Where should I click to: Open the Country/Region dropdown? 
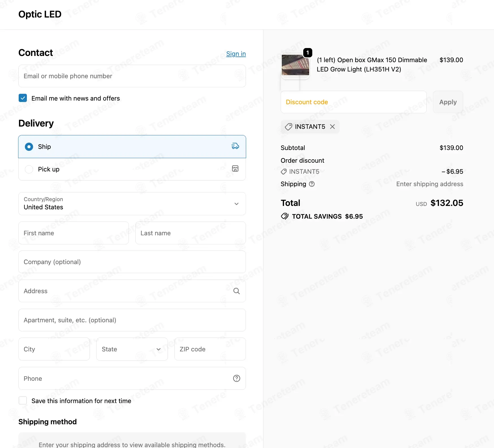tap(132, 204)
